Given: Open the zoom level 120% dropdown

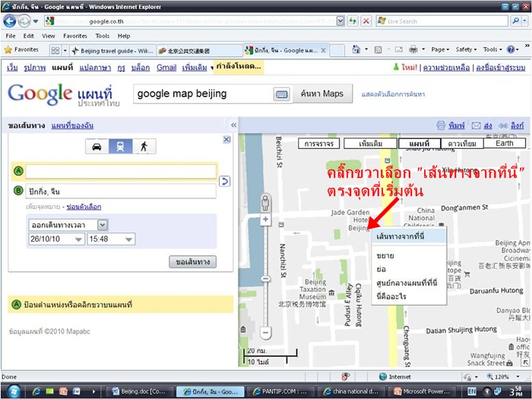Looking at the screenshot, I should [518, 377].
